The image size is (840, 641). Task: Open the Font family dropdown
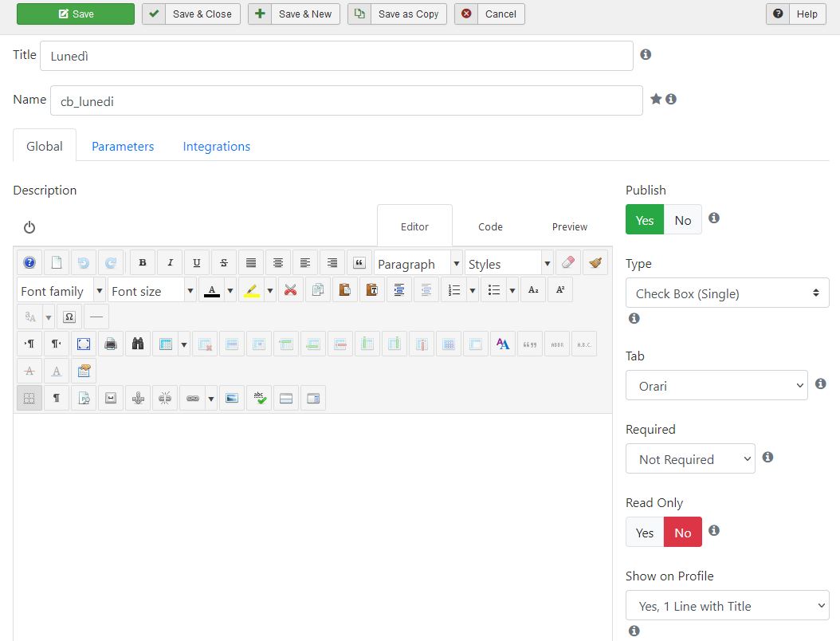coord(61,290)
